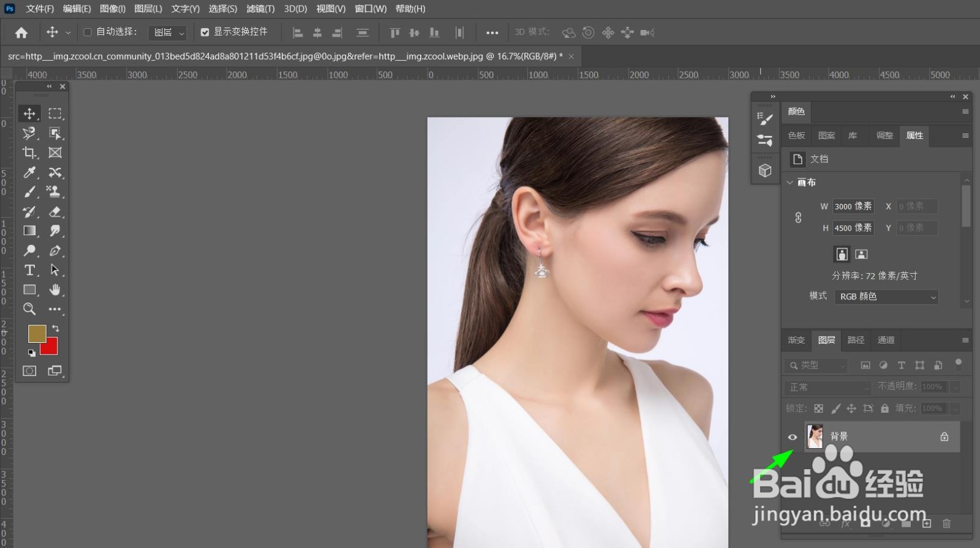980x548 pixels.
Task: Select the Horizontal Type tool
Action: [29, 270]
